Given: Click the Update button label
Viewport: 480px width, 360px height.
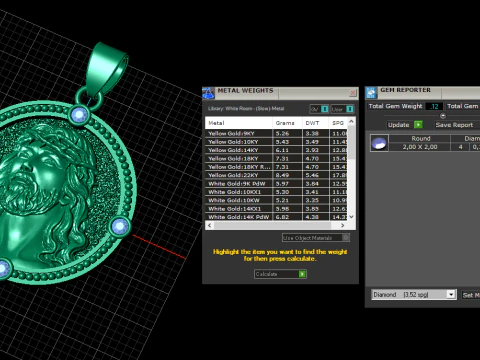Looking at the screenshot, I should pyautogui.click(x=398, y=125).
